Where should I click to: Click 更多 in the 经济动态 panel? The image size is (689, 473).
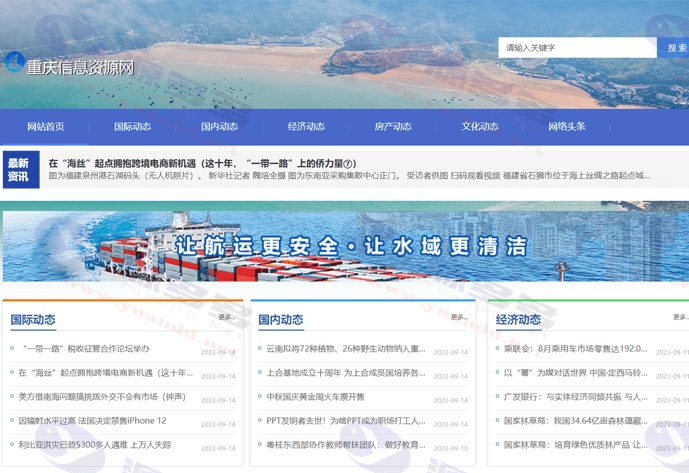681,317
